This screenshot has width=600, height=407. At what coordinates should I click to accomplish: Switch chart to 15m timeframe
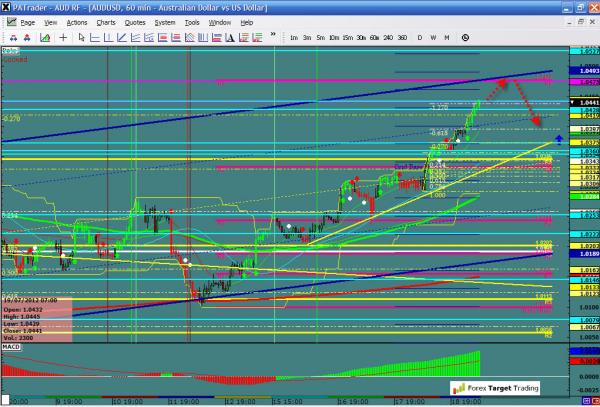click(x=347, y=38)
